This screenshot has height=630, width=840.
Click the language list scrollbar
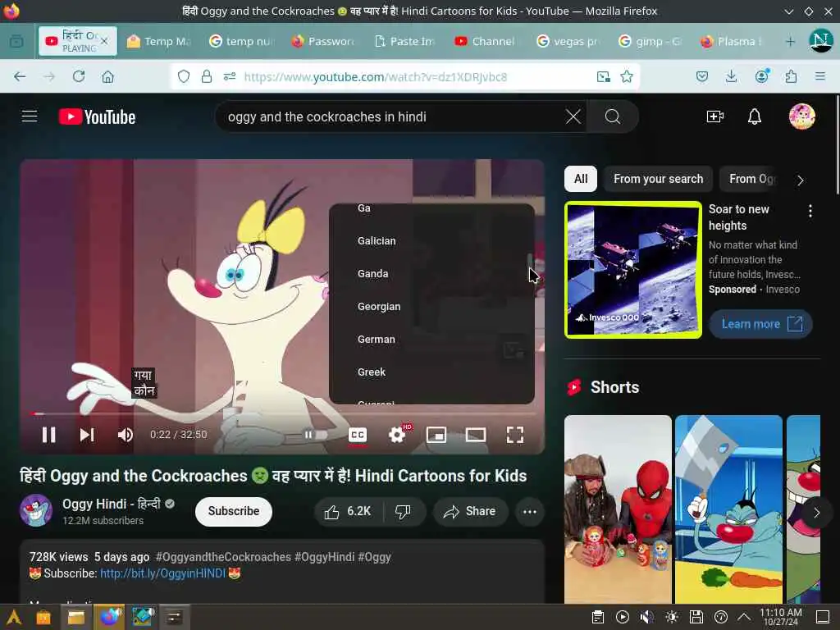point(530,261)
